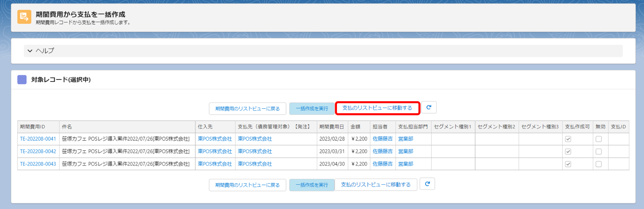Click ¥2,200 amount in row TE-202208-0041
The height and width of the screenshot is (209, 644).
359,139
